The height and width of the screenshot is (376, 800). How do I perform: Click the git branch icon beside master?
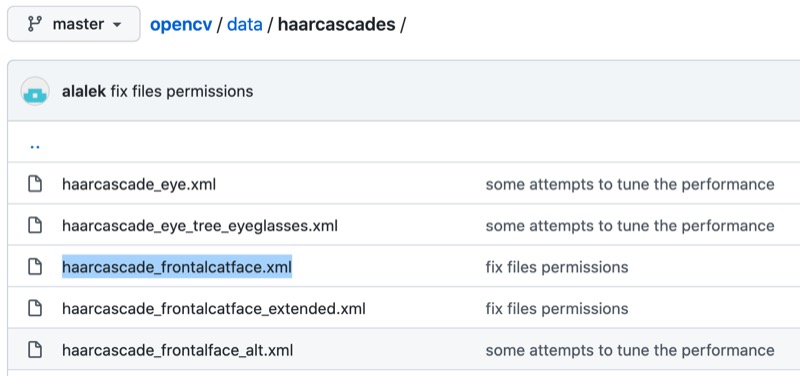click(35, 24)
